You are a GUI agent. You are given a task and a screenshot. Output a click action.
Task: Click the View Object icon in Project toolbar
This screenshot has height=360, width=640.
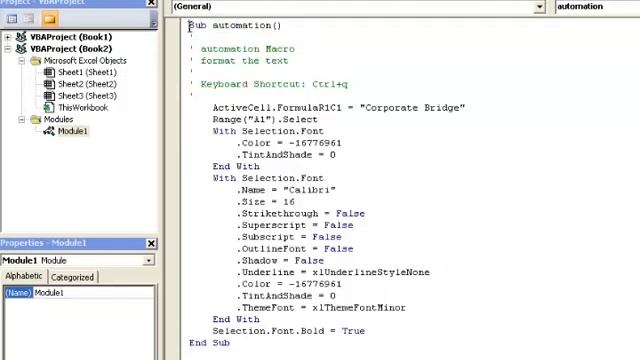point(29,19)
